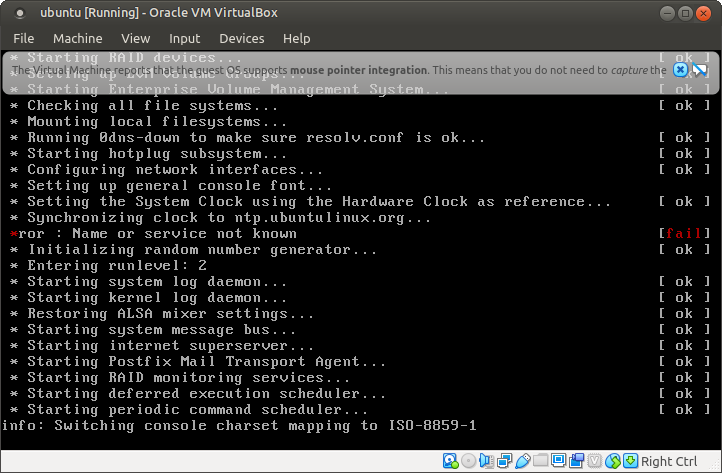Click the optical disk drive indicator
The image size is (722, 473).
(x=468, y=461)
